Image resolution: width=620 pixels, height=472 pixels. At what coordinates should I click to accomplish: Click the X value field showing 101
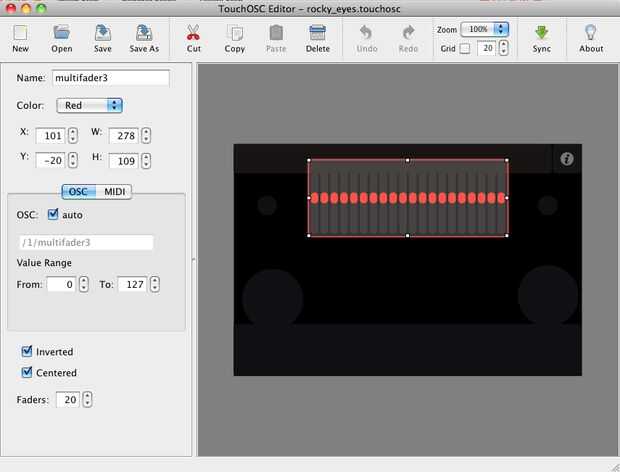point(51,136)
